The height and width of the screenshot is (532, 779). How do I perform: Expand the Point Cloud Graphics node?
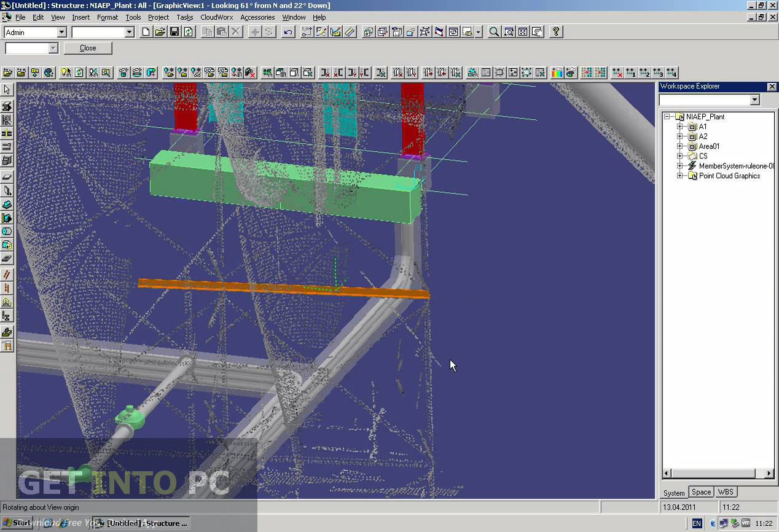click(x=679, y=176)
